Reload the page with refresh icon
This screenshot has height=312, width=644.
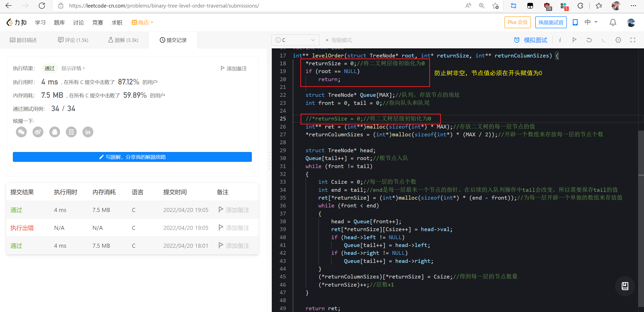[x=42, y=6]
